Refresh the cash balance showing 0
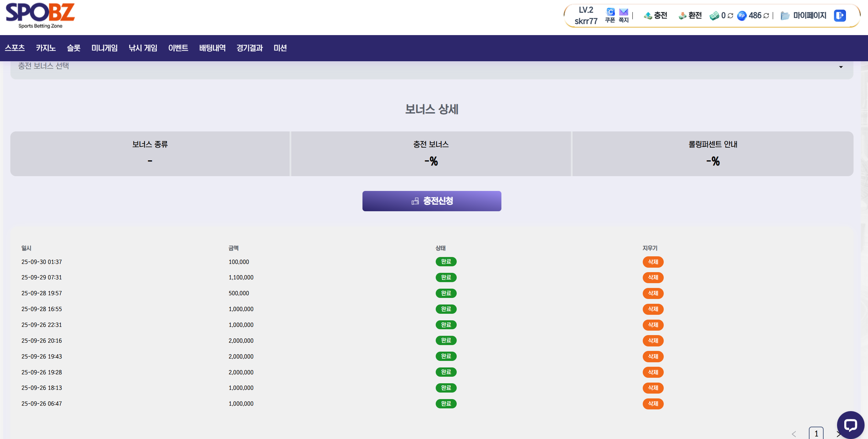The image size is (868, 439). [x=730, y=16]
